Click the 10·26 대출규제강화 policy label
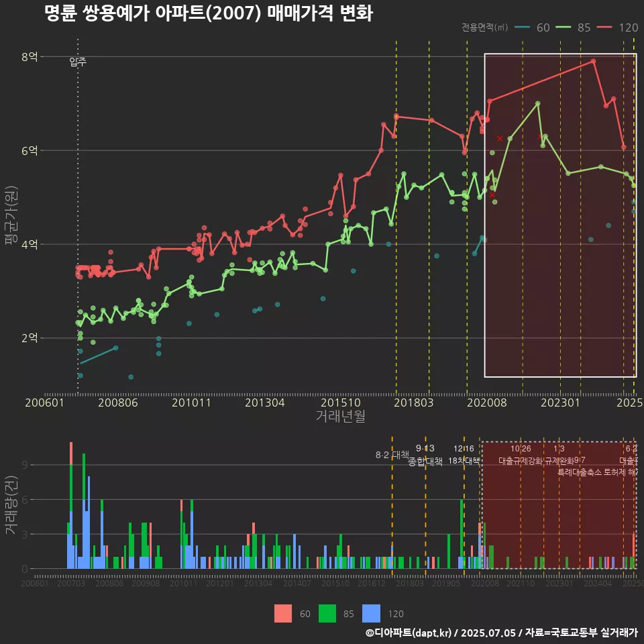Viewport: 644px width, 644px height. [x=521, y=455]
